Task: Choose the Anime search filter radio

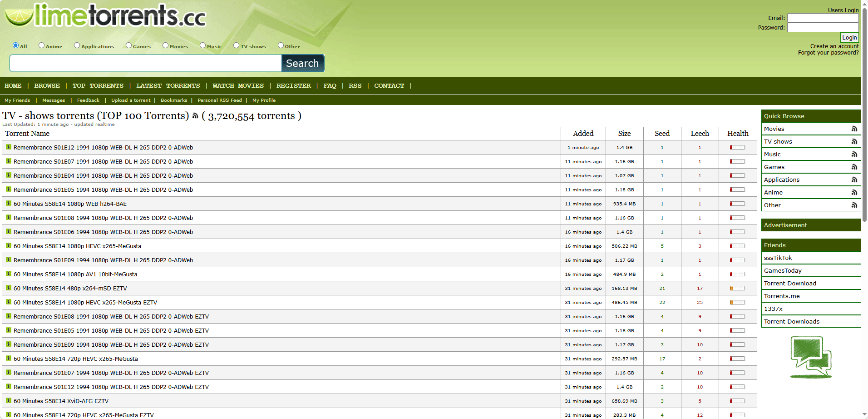Action: (x=42, y=45)
